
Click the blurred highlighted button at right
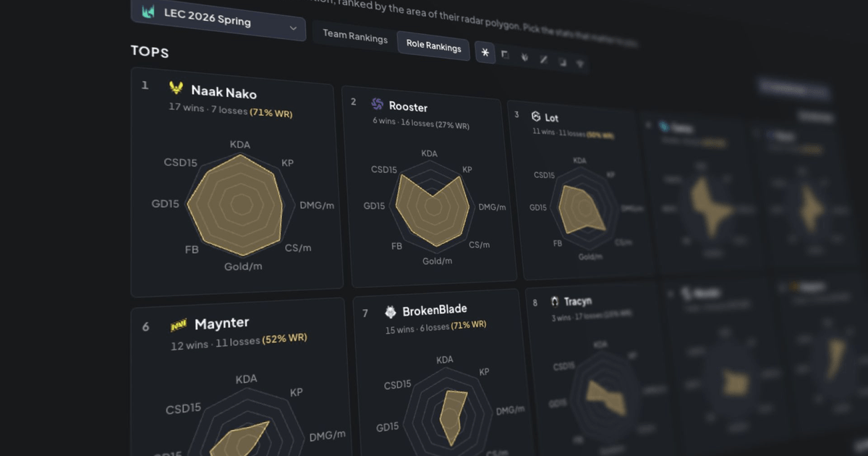point(793,90)
